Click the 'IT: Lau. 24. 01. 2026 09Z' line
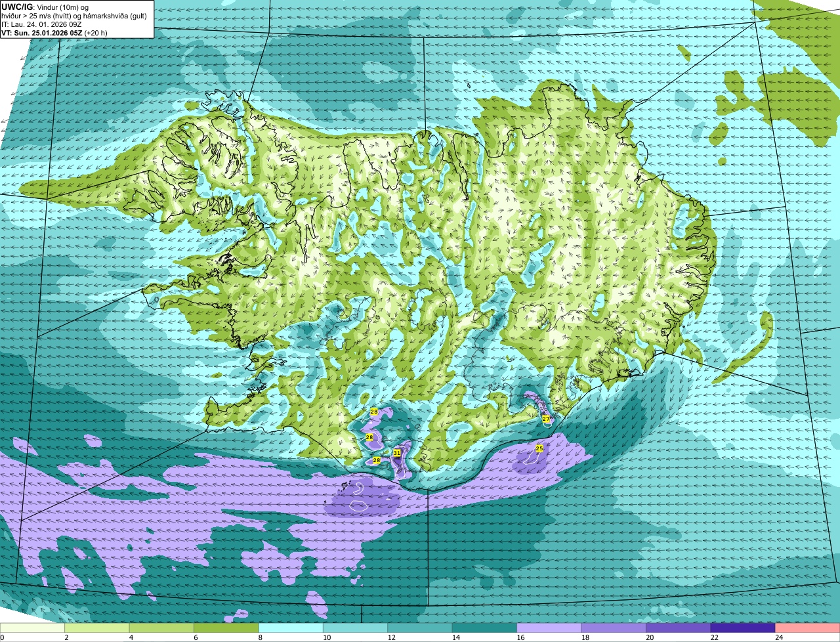 click(41, 24)
